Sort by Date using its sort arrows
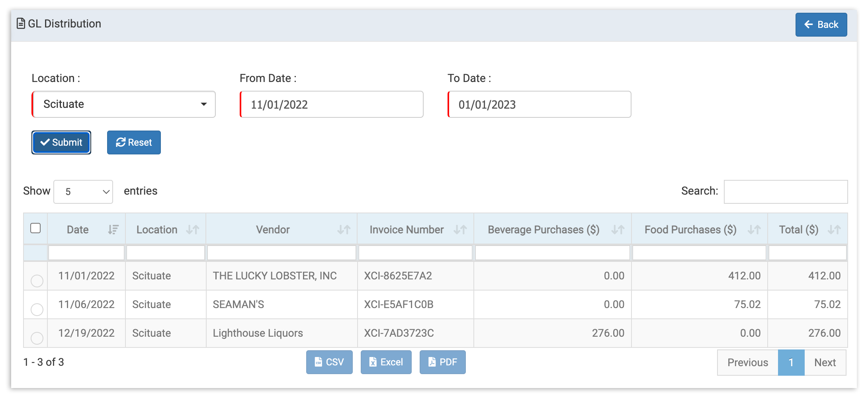868x398 pixels. pyautogui.click(x=113, y=229)
